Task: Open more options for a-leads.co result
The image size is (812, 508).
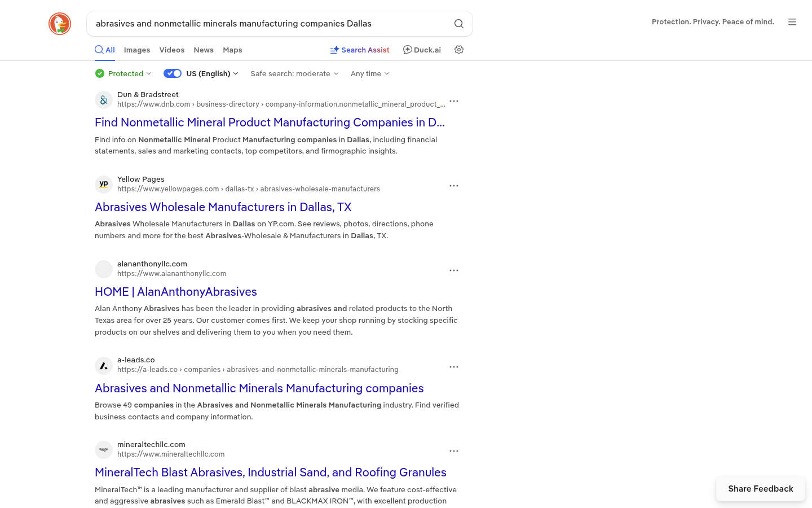Action: point(454,367)
